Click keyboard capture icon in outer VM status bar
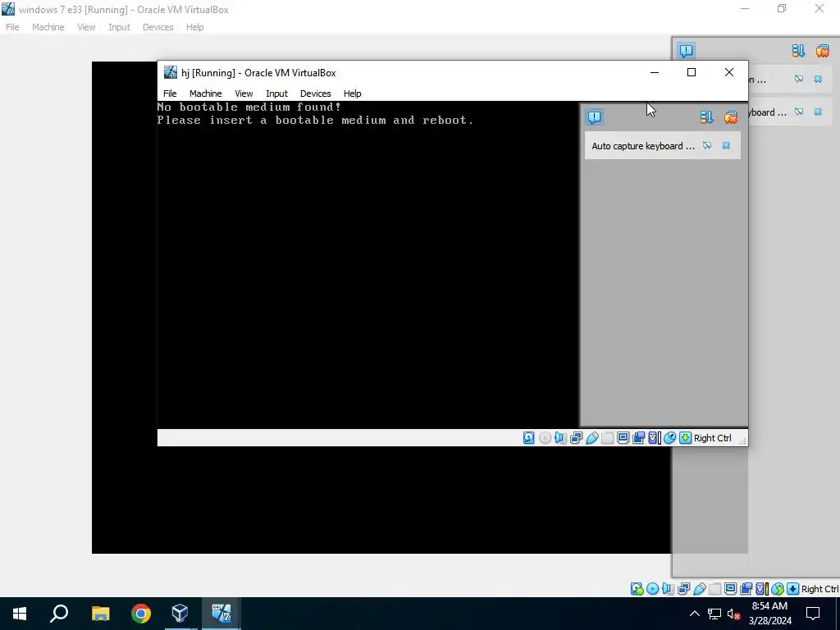The height and width of the screenshot is (630, 840). click(x=793, y=589)
